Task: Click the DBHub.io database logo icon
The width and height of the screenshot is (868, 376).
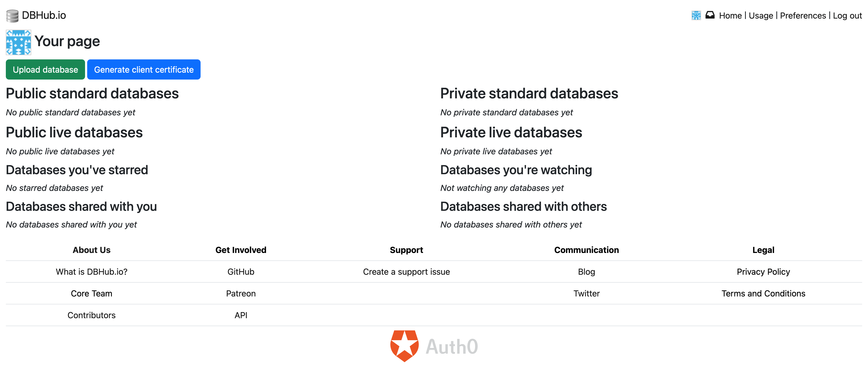Action: [12, 16]
